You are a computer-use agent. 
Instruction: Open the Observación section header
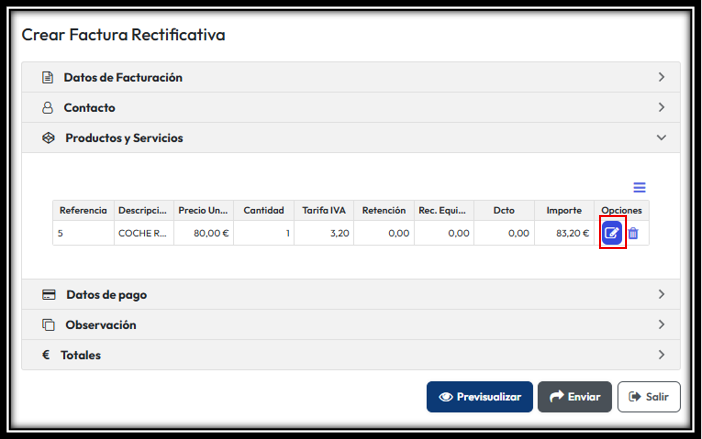click(100, 325)
